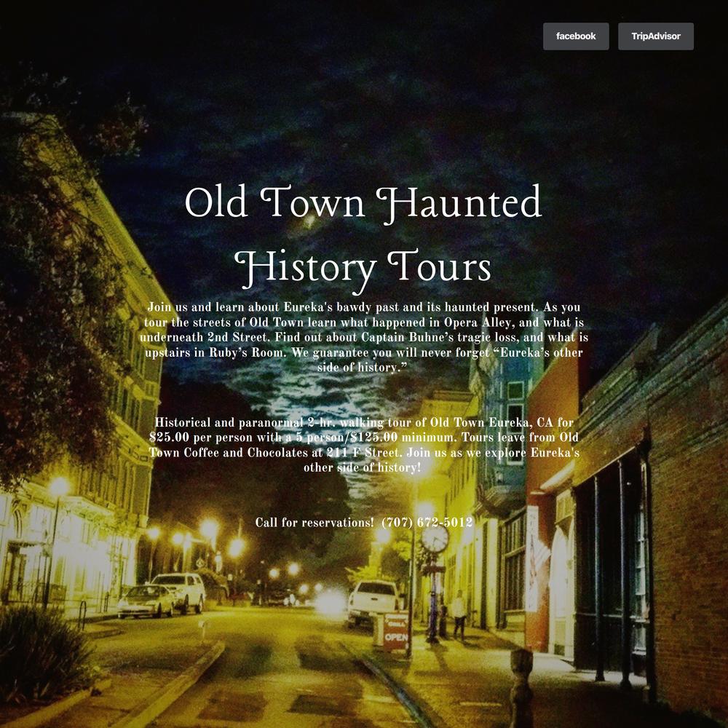Click the pedestrian standing on the sidewalk

(459, 615)
